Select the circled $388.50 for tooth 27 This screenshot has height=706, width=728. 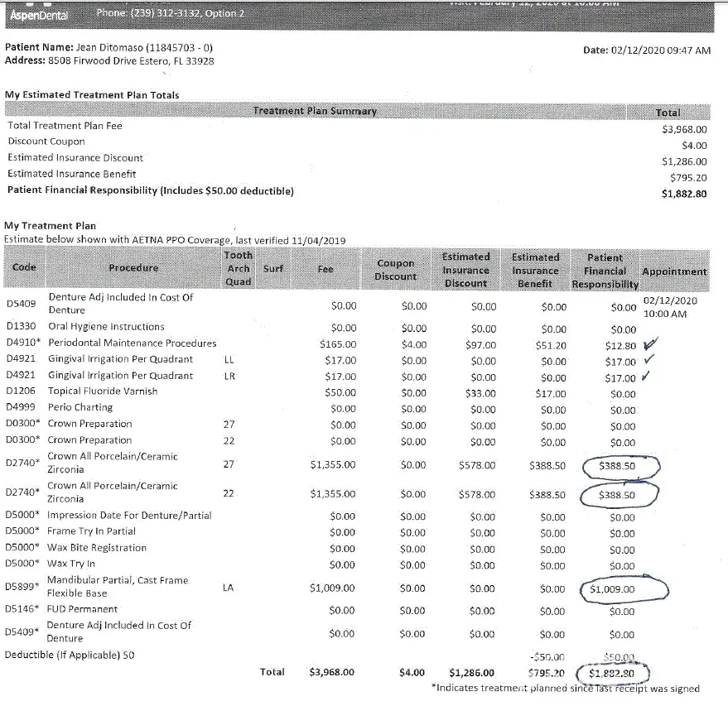tap(617, 466)
